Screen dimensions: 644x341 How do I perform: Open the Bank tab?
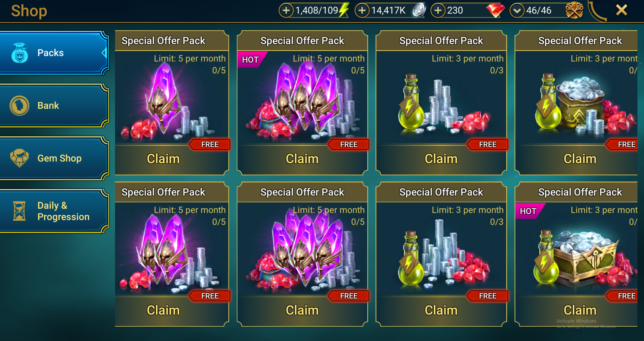[54, 106]
